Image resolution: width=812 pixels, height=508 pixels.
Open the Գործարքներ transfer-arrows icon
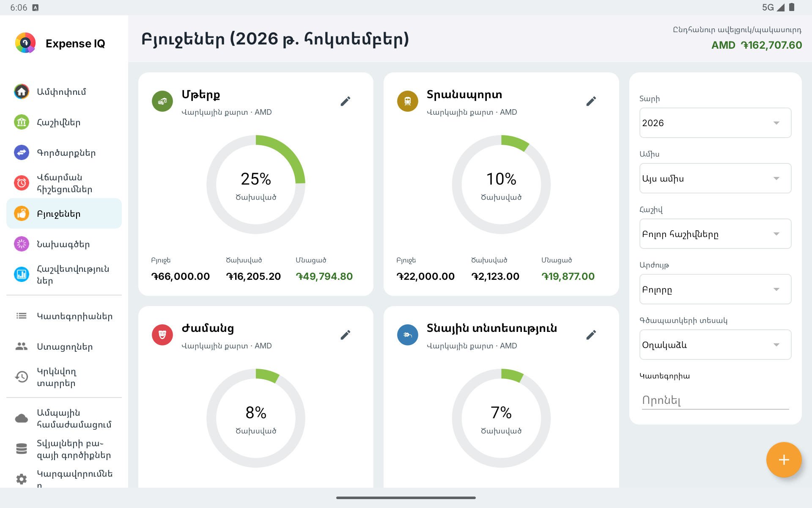[22, 152]
